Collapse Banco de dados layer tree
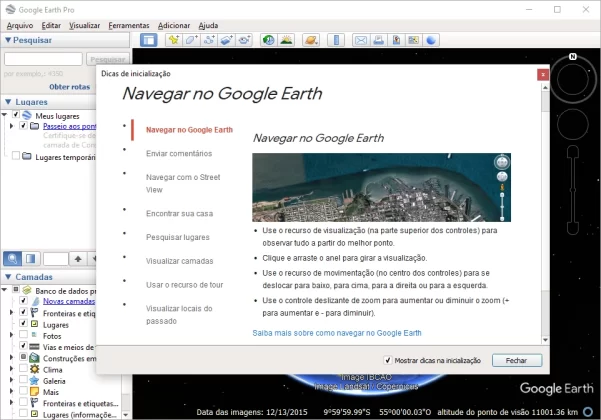601x420 pixels. click(5, 290)
